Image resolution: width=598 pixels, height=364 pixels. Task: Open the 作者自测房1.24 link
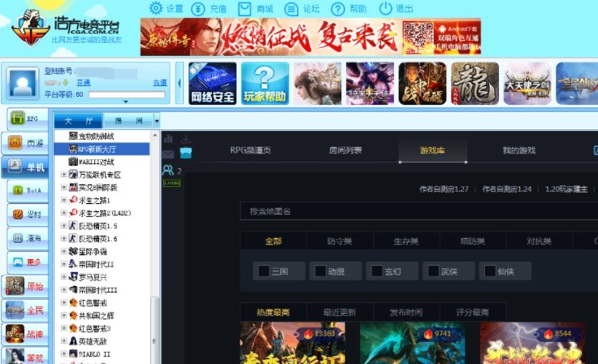pyautogui.click(x=507, y=188)
